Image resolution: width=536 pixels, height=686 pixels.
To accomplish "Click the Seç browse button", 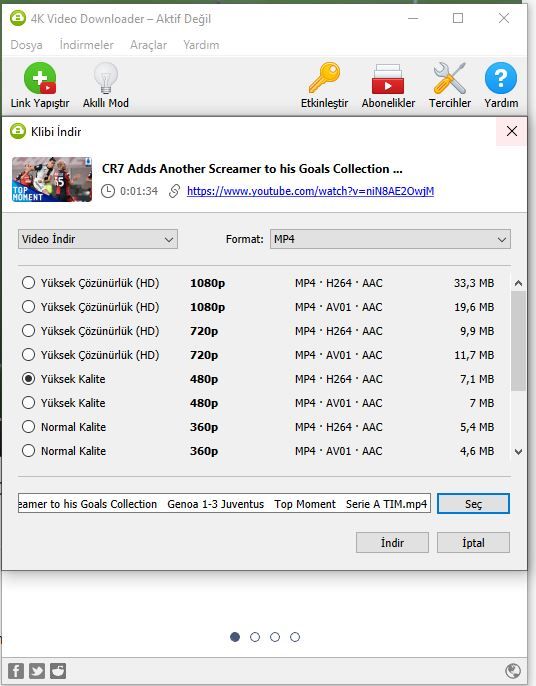I will point(473,504).
